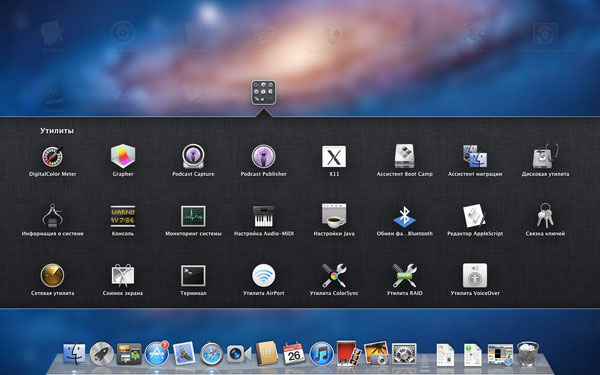
Task: Open Редактор AppleScript
Action: click(475, 216)
